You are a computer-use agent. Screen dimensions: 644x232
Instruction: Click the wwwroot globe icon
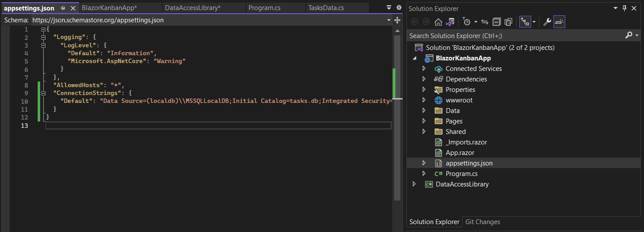[438, 100]
